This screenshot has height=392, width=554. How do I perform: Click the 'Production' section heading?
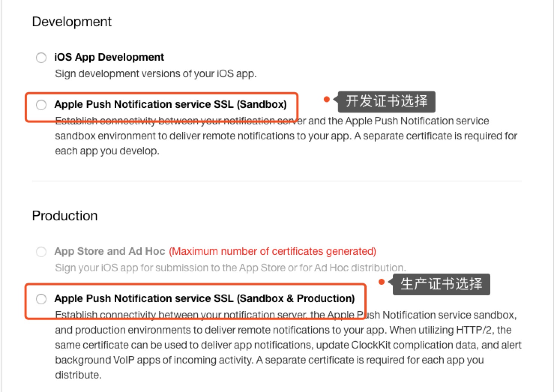click(x=65, y=216)
